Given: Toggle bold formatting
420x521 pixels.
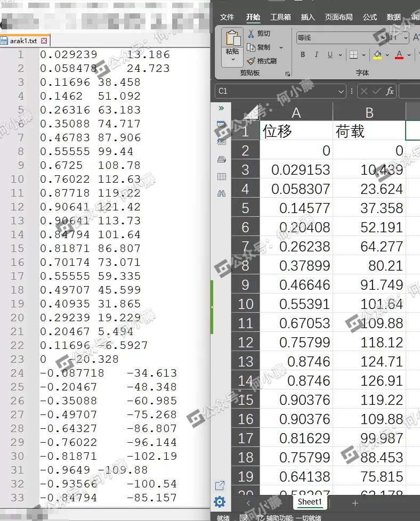Looking at the screenshot, I should [x=303, y=55].
